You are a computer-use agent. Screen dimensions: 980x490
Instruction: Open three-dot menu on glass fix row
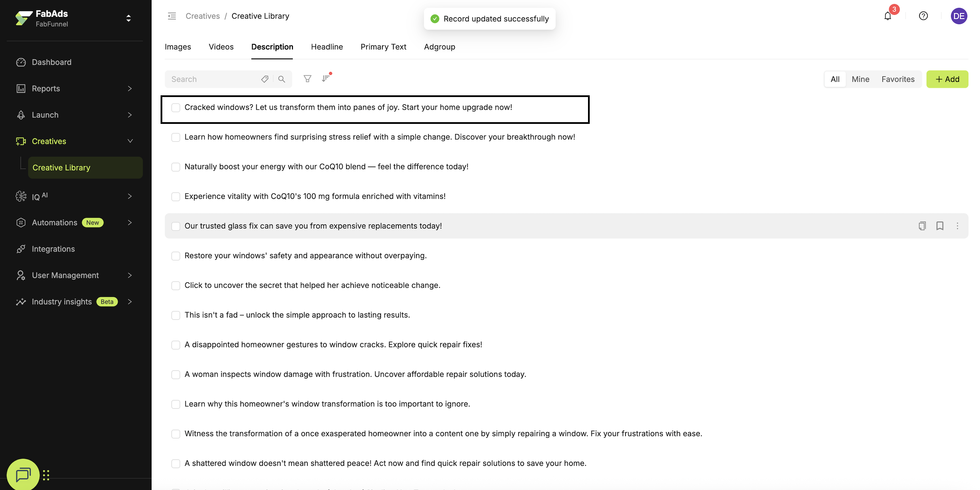pos(957,226)
